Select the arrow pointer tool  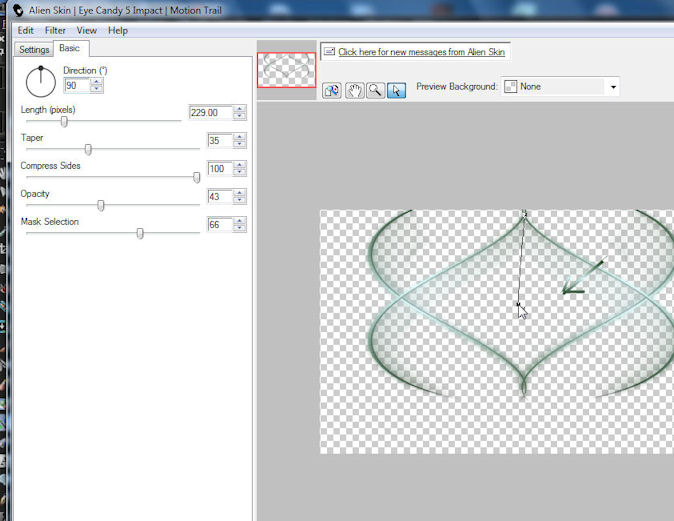point(396,90)
